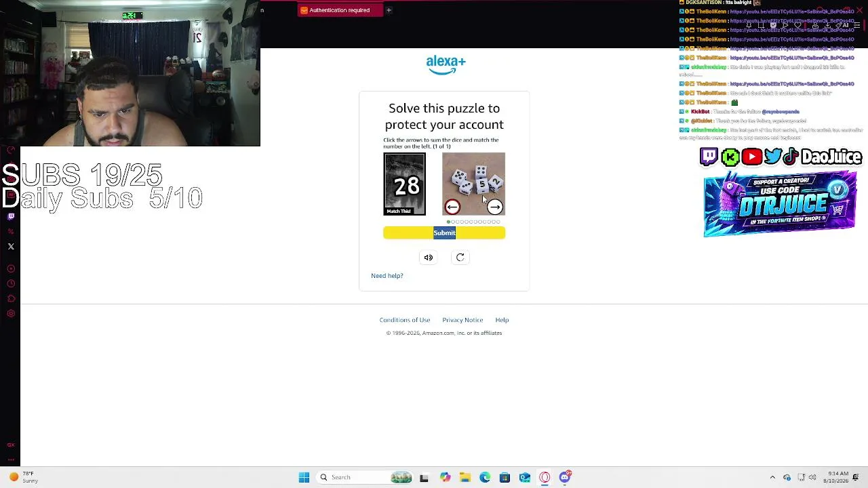Open the history clock icon in sidebar
This screenshot has width=868, height=488.
pos(11,284)
